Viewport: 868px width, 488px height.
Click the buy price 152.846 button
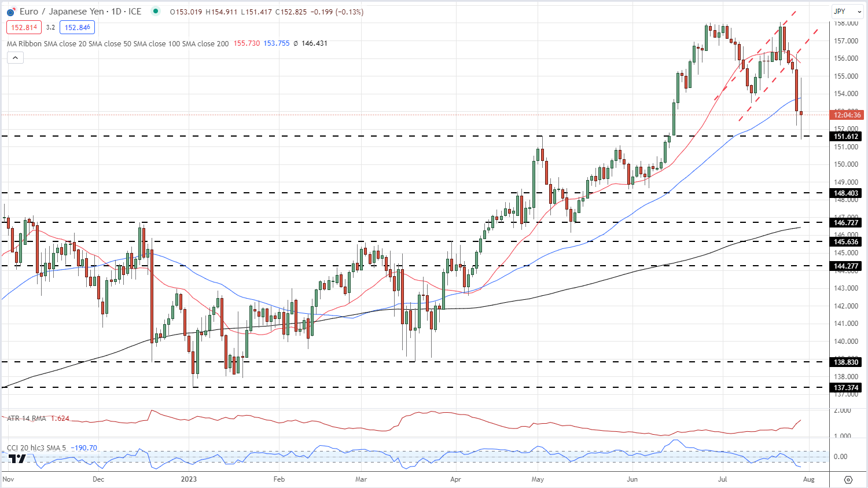click(78, 27)
